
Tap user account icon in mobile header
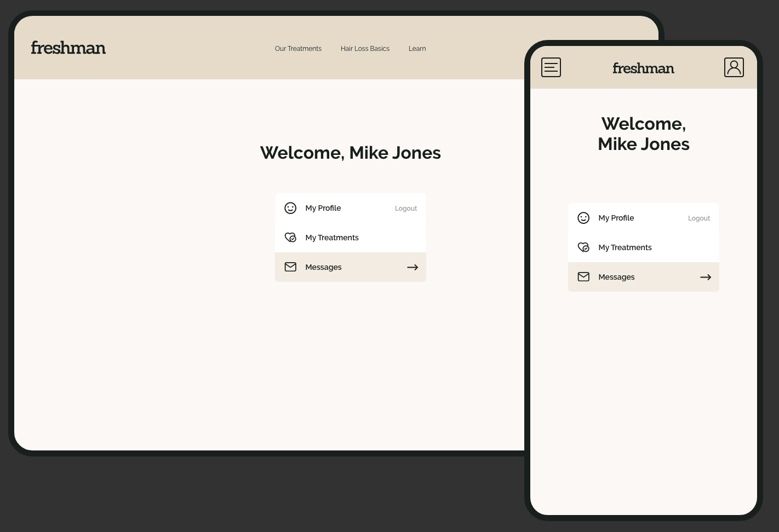point(734,67)
